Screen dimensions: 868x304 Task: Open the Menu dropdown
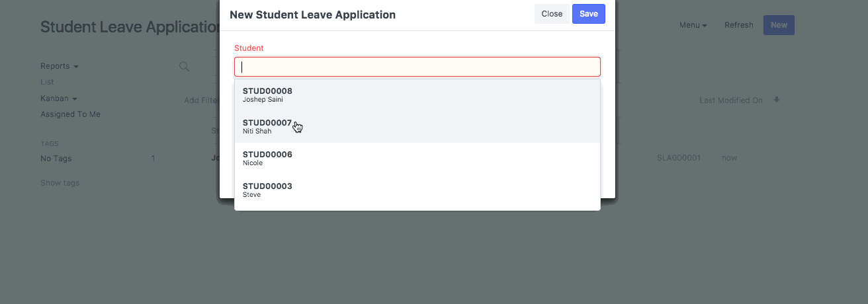[693, 25]
